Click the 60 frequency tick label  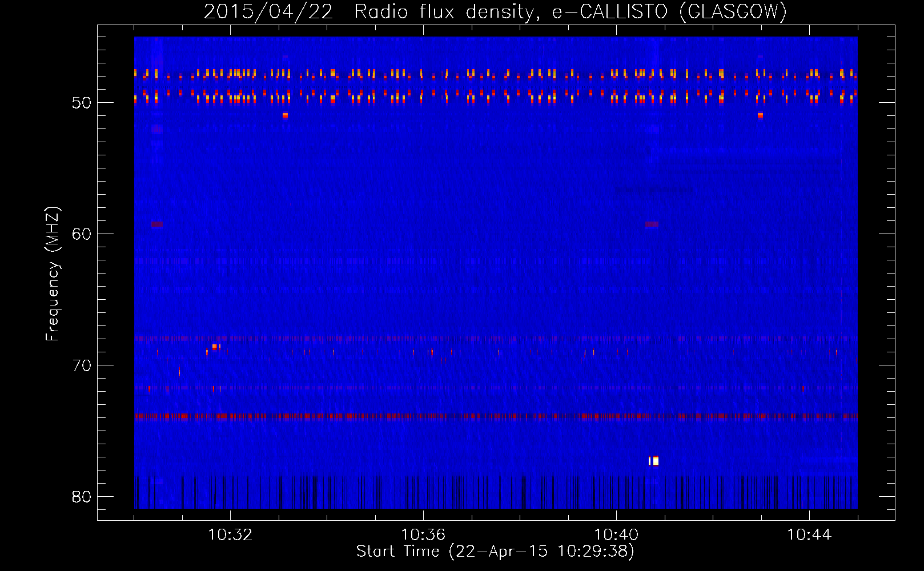click(82, 234)
